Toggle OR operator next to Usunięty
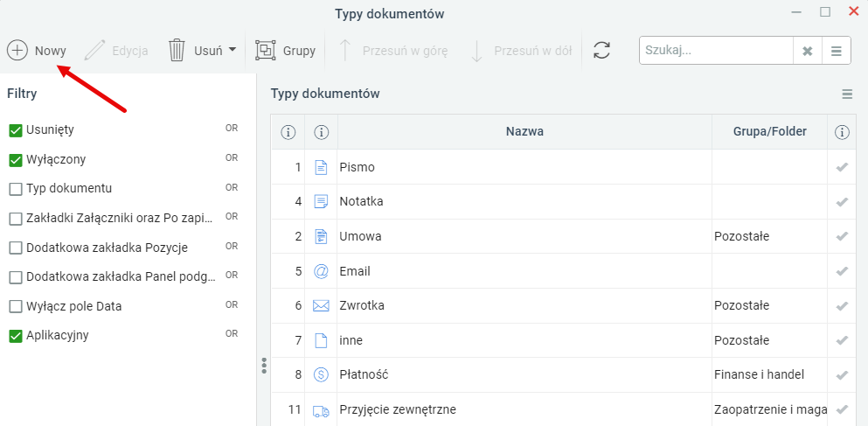 [232, 128]
